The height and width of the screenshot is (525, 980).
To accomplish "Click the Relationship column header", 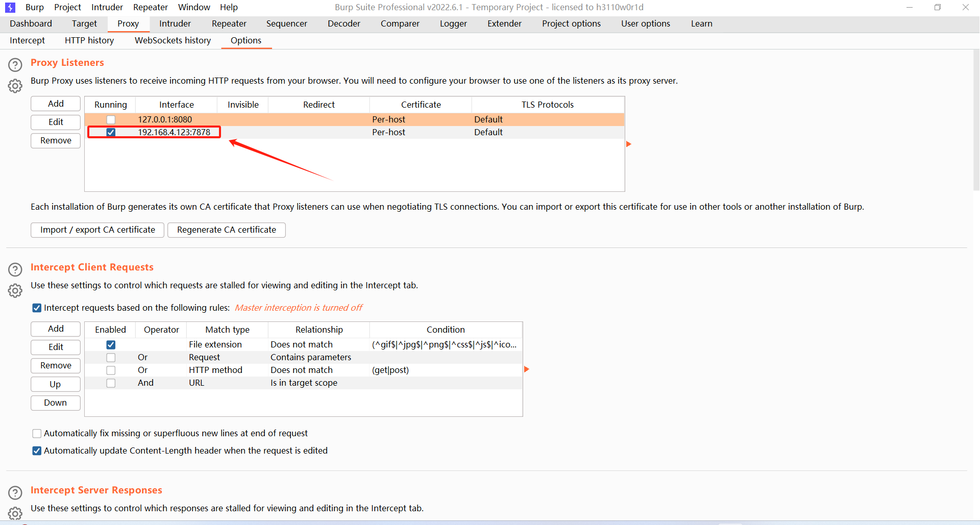I will pos(319,330).
